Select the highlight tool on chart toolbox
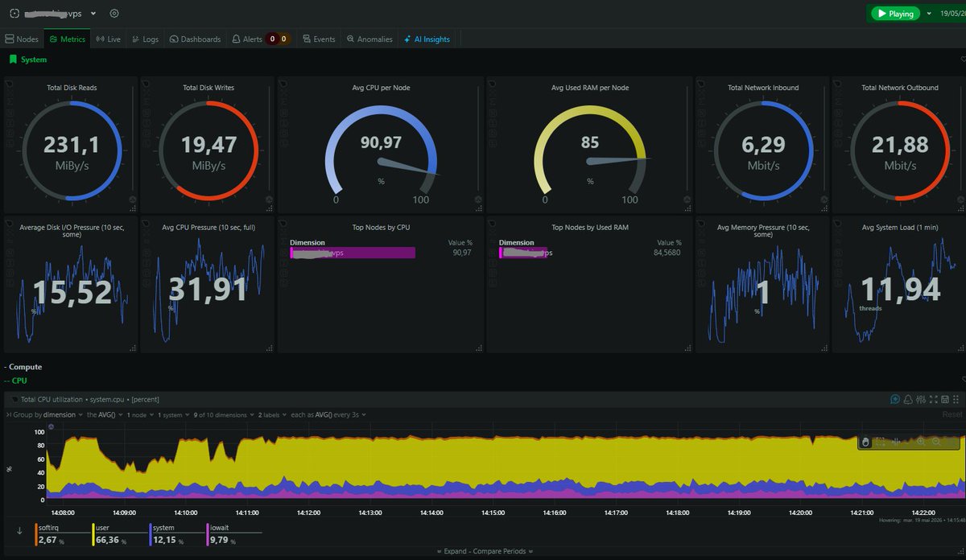Image resolution: width=966 pixels, height=560 pixels. tap(897, 442)
